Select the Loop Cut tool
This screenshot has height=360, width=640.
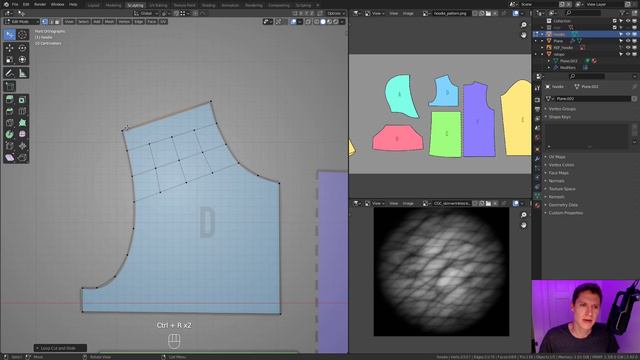pyautogui.click(x=22, y=111)
